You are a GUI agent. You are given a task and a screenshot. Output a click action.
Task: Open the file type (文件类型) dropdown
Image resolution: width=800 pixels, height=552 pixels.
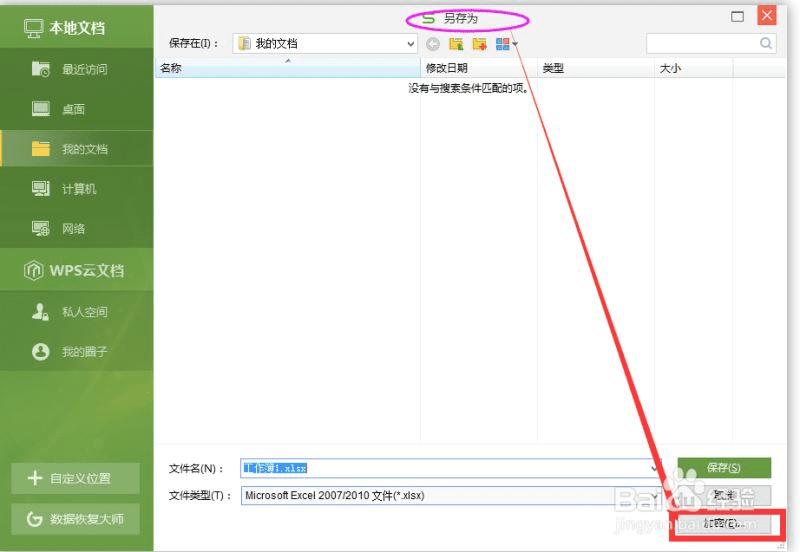click(x=451, y=495)
